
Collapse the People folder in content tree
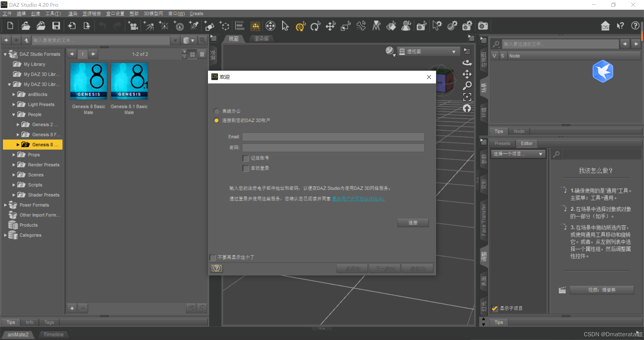[13, 115]
